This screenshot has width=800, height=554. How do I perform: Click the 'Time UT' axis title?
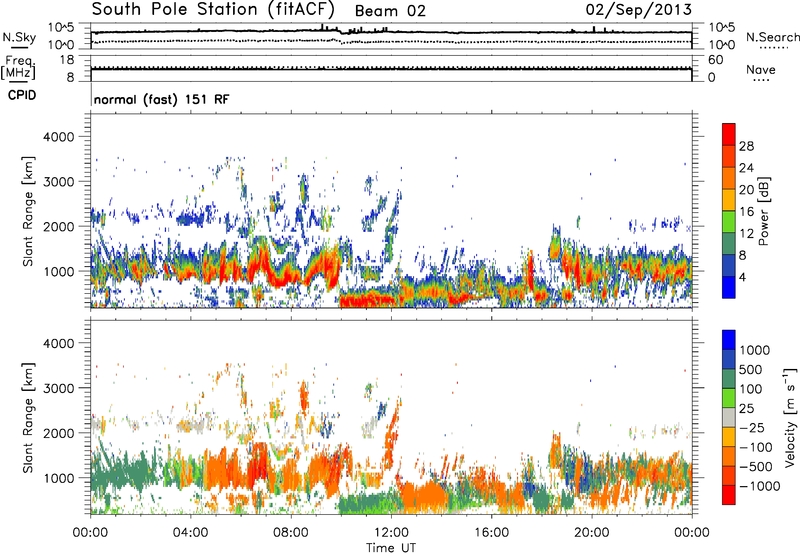pyautogui.click(x=391, y=548)
